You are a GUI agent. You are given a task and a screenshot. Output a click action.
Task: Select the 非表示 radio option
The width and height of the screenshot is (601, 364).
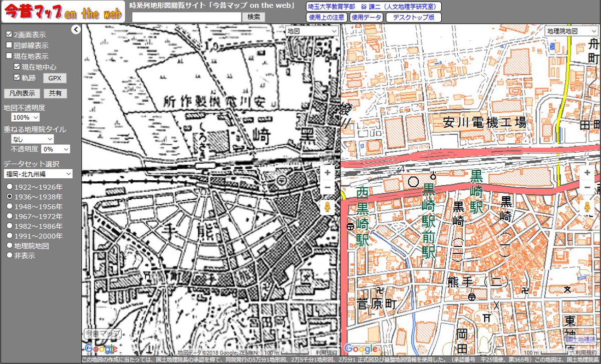(9, 255)
